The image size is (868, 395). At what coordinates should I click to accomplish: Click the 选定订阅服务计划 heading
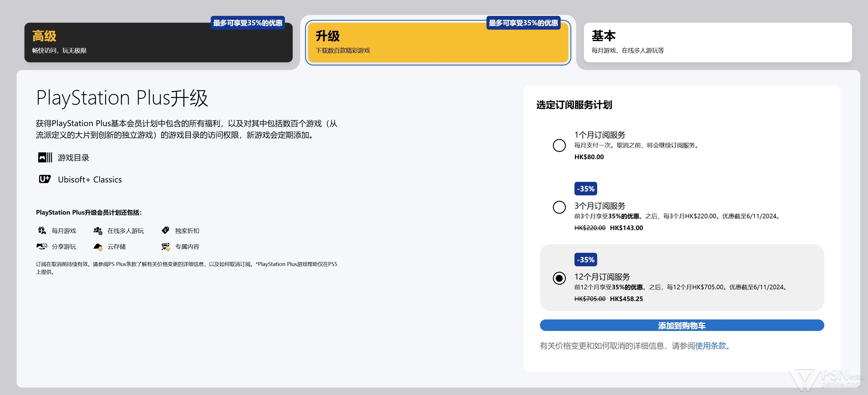click(x=574, y=105)
